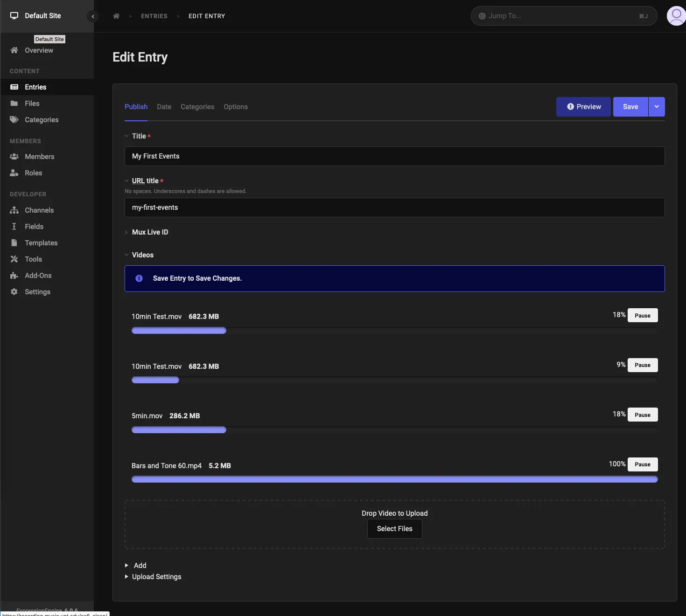Click the Add-Ons puzzle icon
The width and height of the screenshot is (686, 616).
click(x=14, y=276)
